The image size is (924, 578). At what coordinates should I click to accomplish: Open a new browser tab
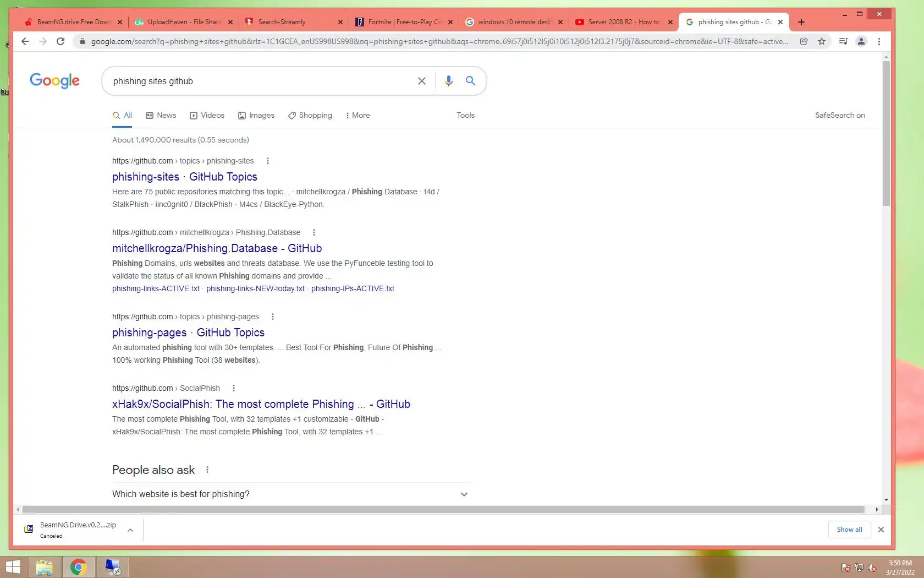(x=801, y=22)
